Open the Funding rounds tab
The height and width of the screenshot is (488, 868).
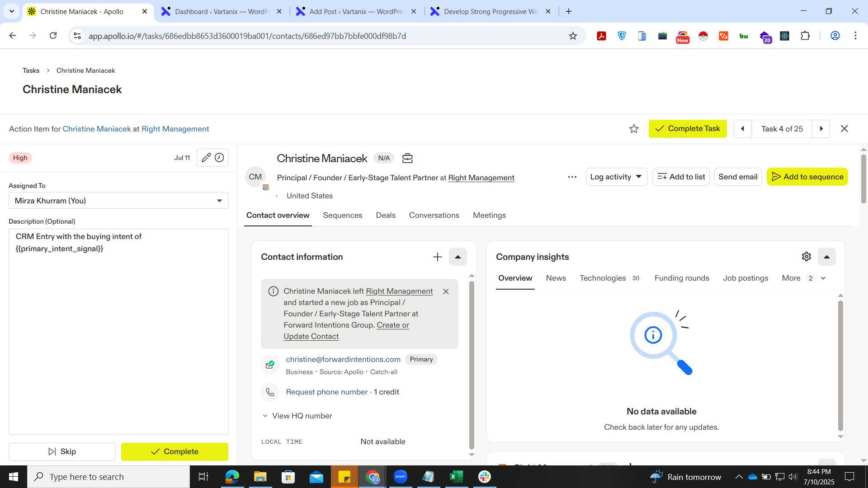(x=682, y=278)
